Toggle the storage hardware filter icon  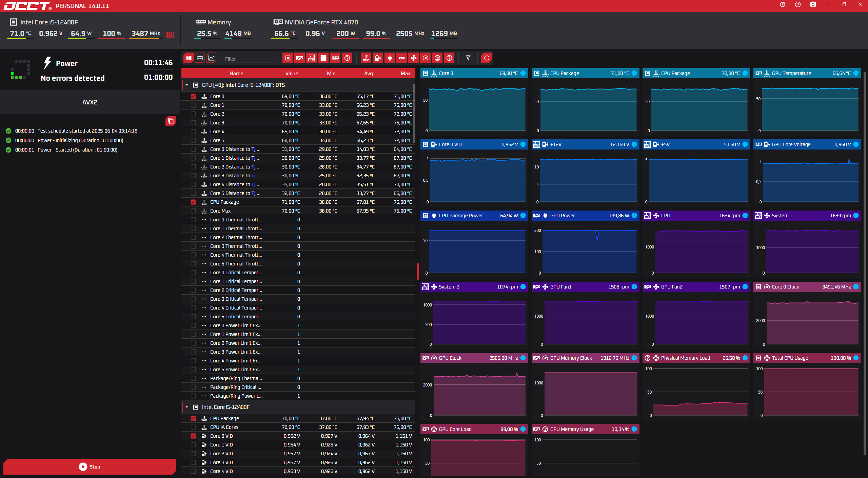point(323,58)
